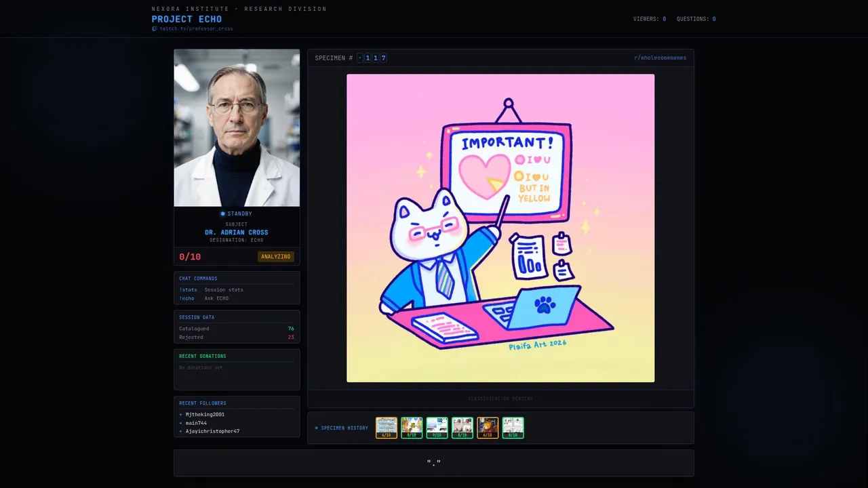The height and width of the screenshot is (488, 868).
Task: Open the r/wholesomememes source link
Action: (x=660, y=58)
